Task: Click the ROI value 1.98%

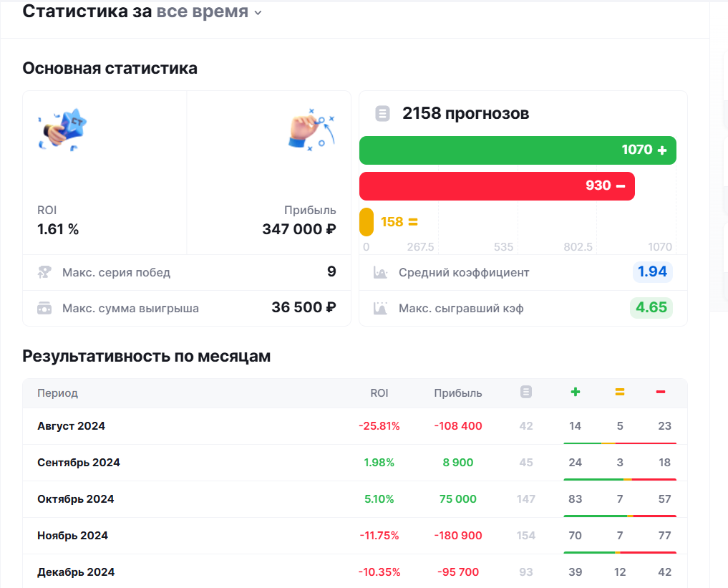Action: [379, 463]
